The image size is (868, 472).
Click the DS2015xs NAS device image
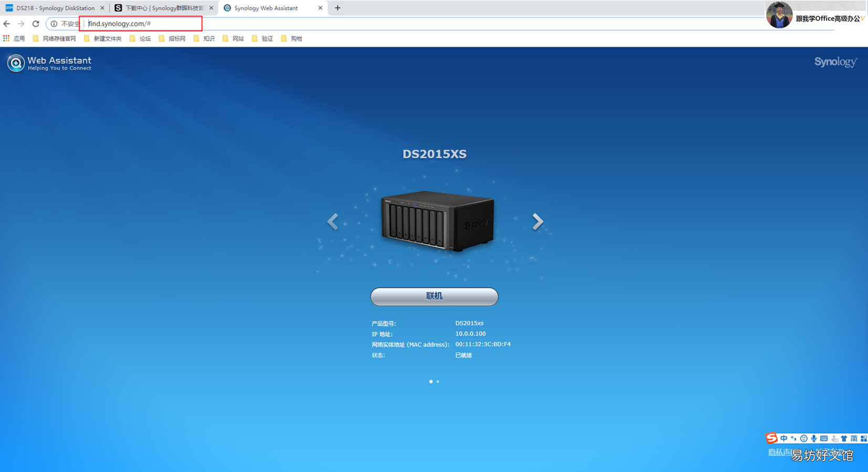(438, 221)
